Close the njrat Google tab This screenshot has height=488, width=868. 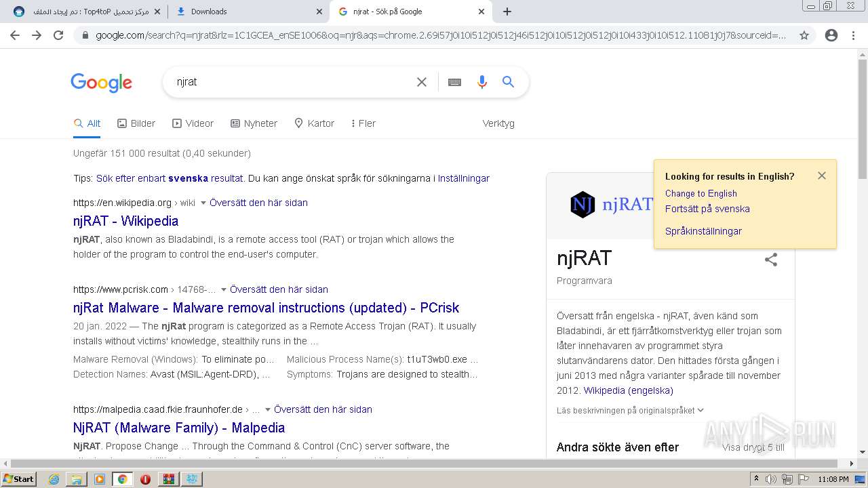click(x=481, y=12)
